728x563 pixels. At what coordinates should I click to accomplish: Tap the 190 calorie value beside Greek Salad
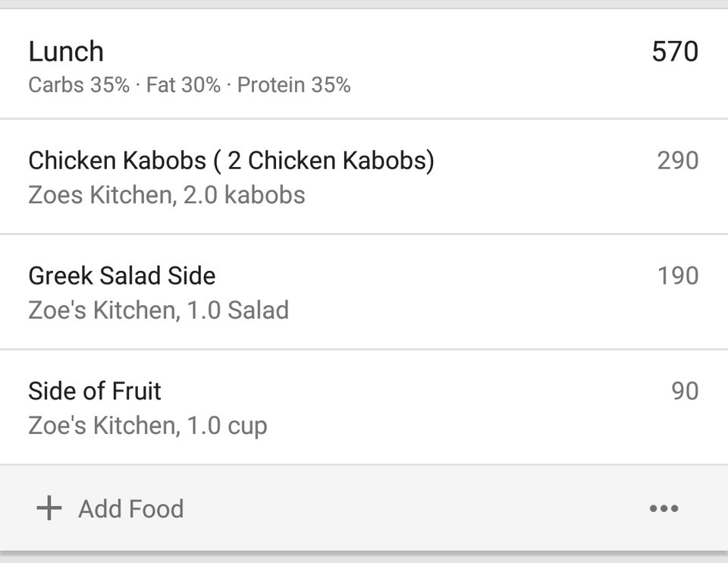[x=677, y=275]
